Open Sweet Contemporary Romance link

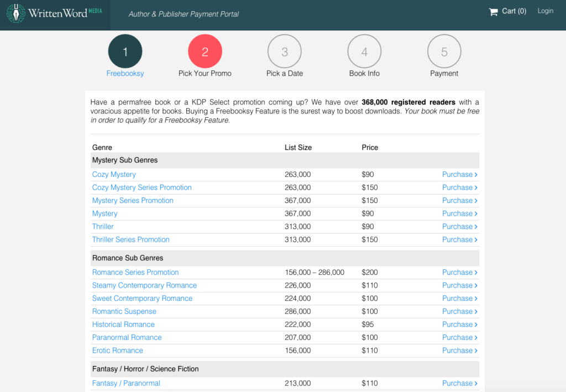click(142, 298)
